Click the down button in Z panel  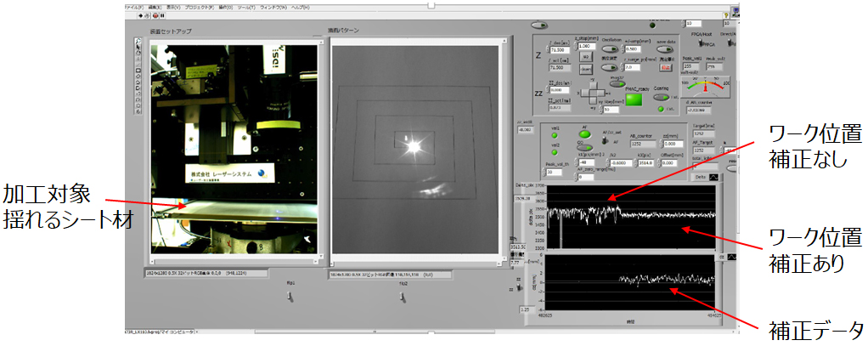click(584, 69)
